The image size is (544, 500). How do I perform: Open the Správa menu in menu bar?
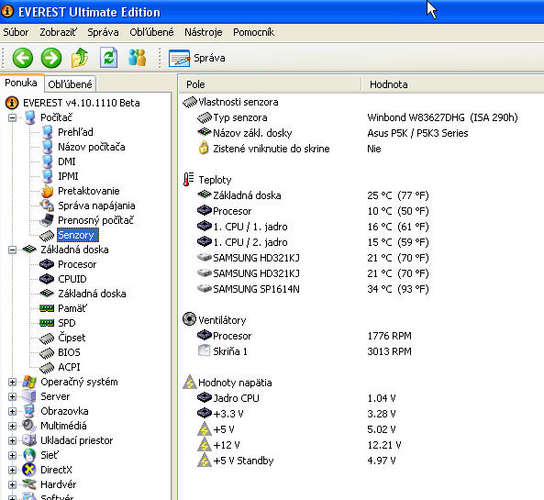(103, 32)
